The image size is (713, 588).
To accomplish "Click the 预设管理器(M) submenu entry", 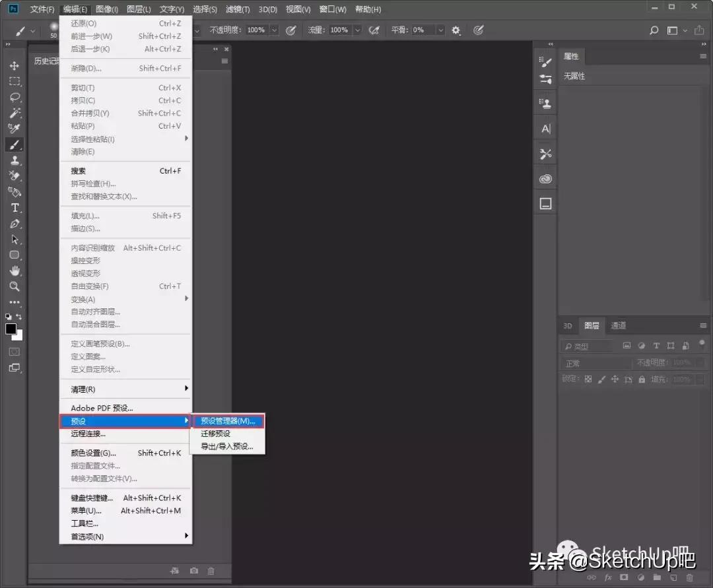I will point(229,420).
